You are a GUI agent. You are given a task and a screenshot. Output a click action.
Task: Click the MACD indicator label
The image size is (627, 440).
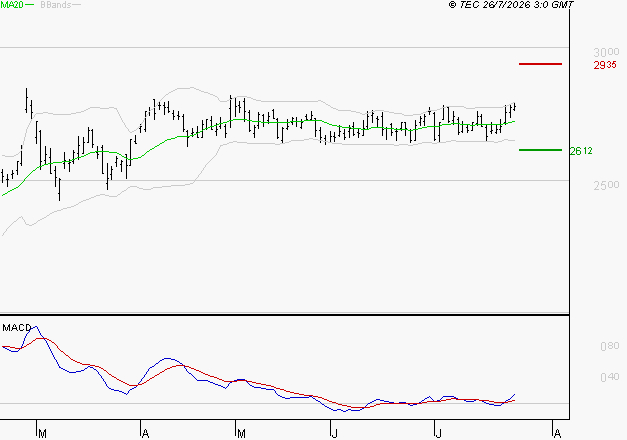click(x=17, y=328)
